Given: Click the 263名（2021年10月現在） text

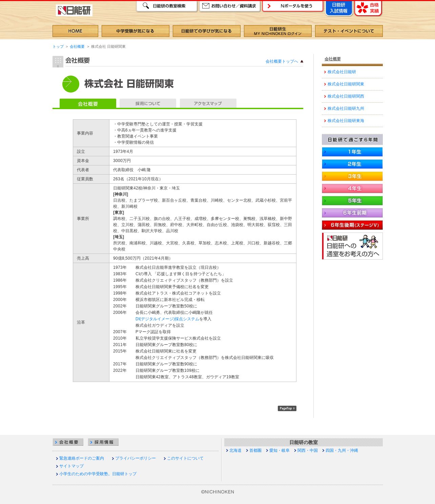Looking at the screenshot, I should (x=138, y=179).
